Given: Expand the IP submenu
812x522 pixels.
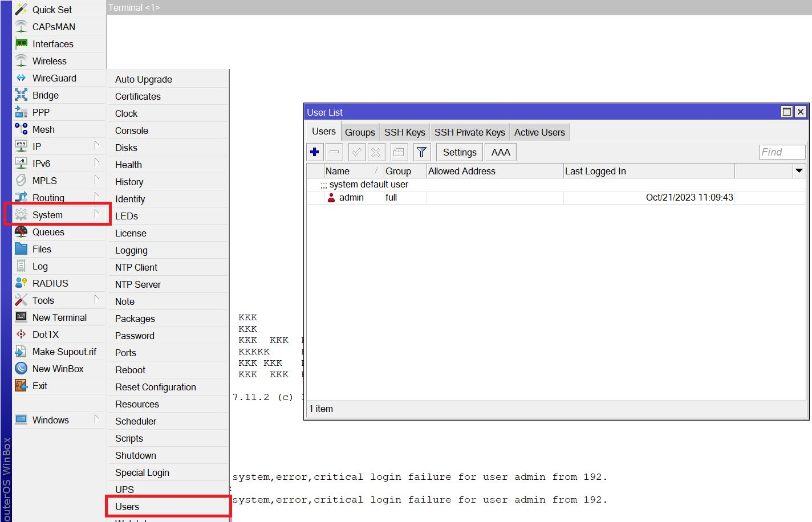Looking at the screenshot, I should pos(96,146).
